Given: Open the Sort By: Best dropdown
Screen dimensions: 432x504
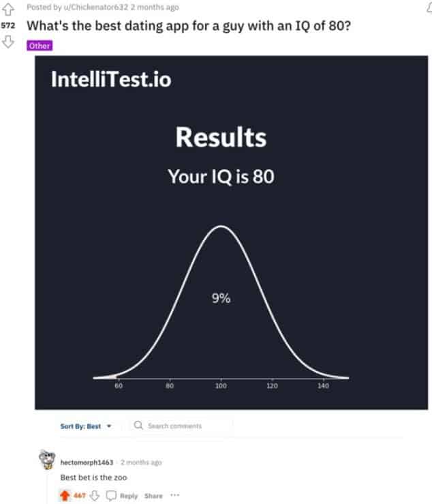Looking at the screenshot, I should 85,426.
